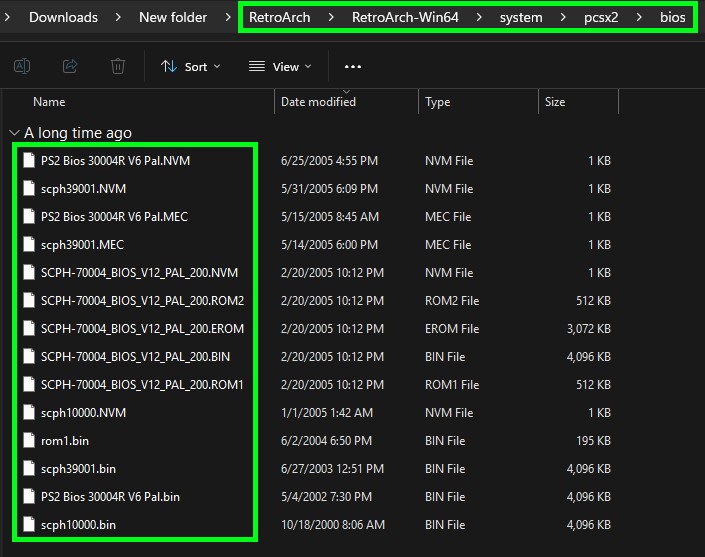
Task: Expand chevron after RetroArch in breadcrumb
Action: (x=331, y=17)
